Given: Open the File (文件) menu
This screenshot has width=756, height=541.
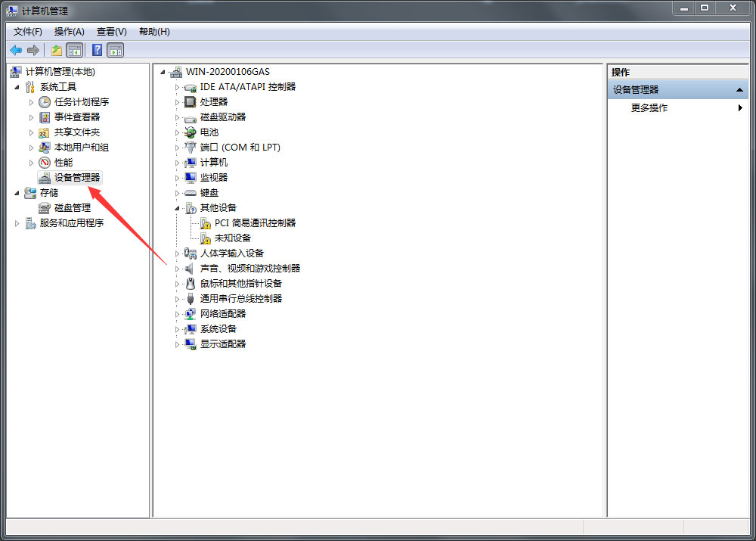Looking at the screenshot, I should [27, 32].
